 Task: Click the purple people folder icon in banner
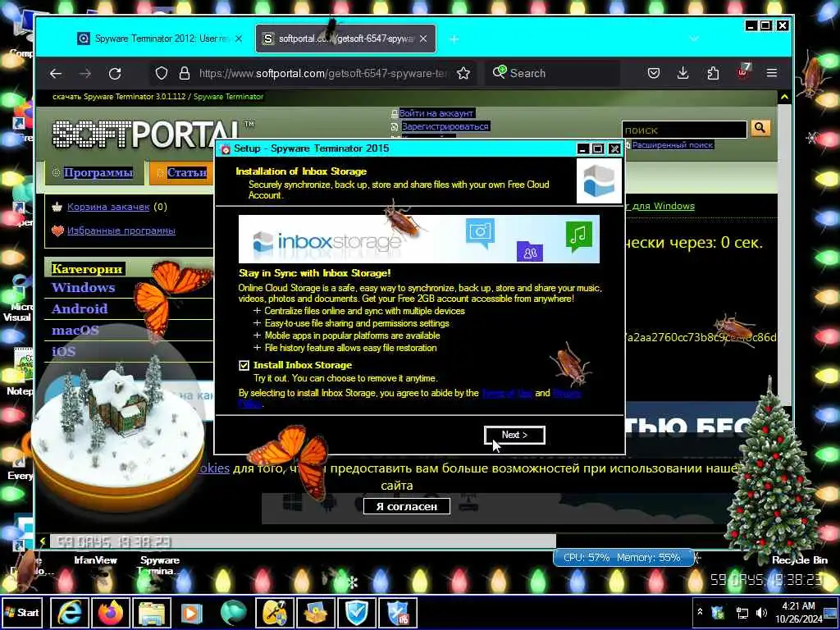click(529, 251)
